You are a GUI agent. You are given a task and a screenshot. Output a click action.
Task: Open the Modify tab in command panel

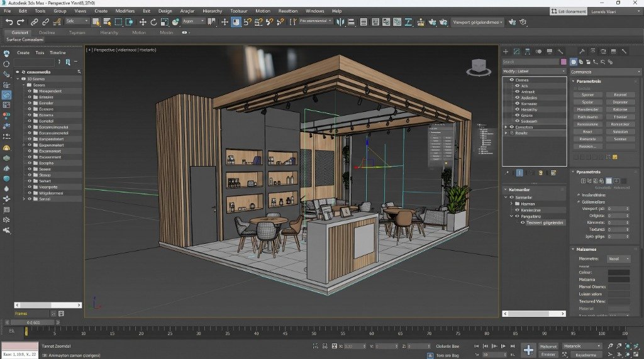pos(517,52)
